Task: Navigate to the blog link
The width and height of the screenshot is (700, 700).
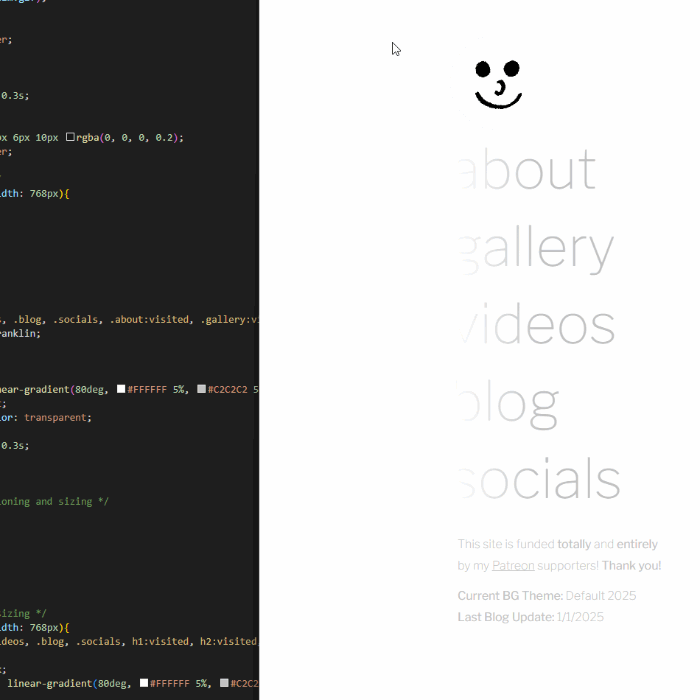Action: tap(509, 403)
